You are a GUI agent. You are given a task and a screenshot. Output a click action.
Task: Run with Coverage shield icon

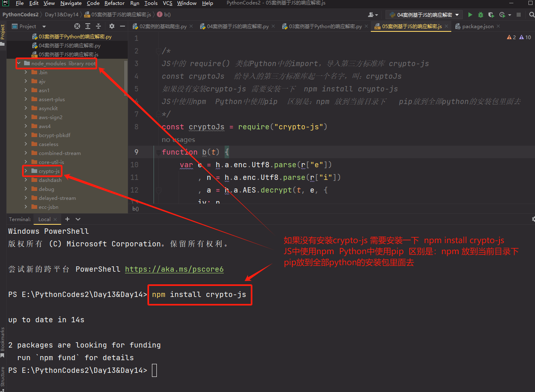pyautogui.click(x=491, y=15)
